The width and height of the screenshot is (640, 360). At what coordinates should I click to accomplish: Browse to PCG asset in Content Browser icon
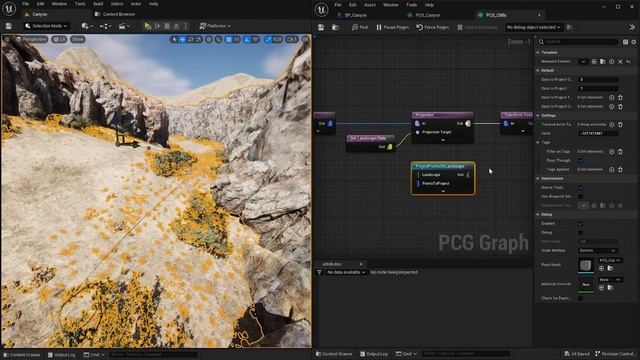pos(335,27)
